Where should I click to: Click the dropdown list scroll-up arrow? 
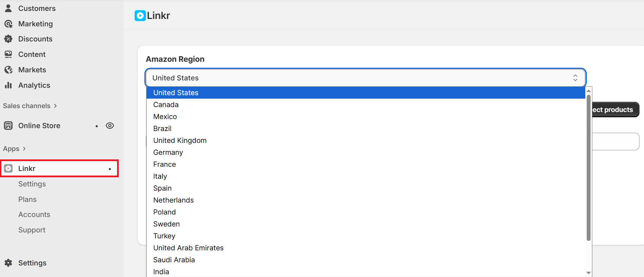coord(588,91)
